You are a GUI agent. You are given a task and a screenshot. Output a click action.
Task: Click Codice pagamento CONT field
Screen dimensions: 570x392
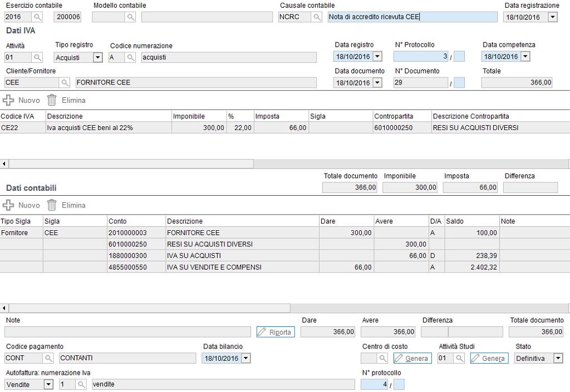[x=24, y=358]
